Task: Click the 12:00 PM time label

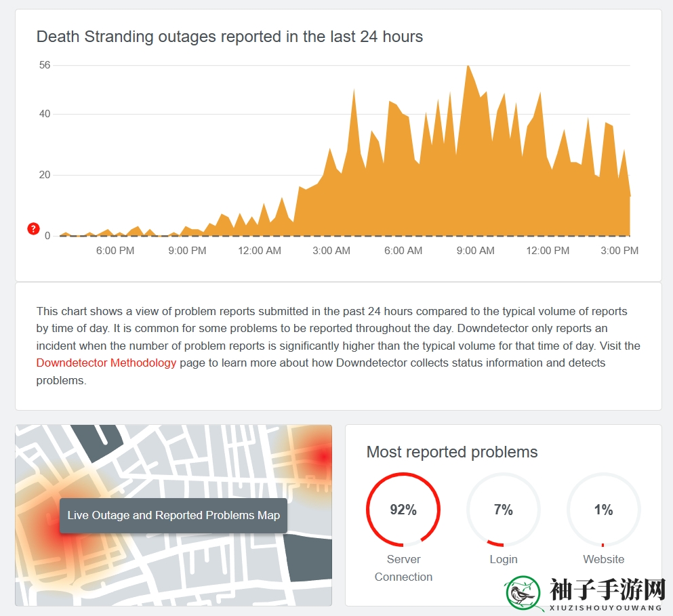Action: [548, 251]
